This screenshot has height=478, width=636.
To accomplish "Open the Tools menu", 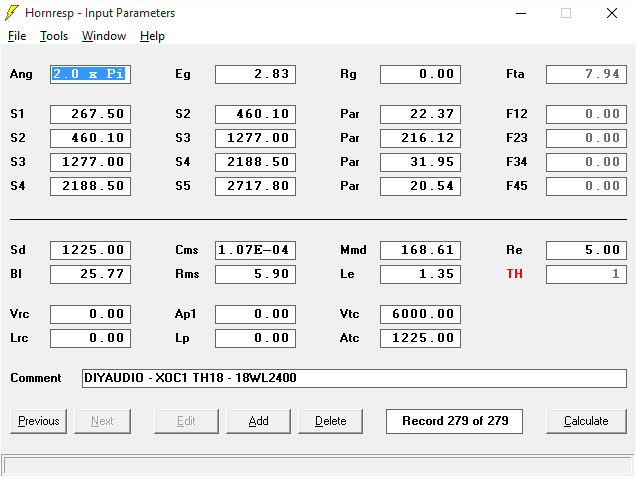I will click(54, 36).
